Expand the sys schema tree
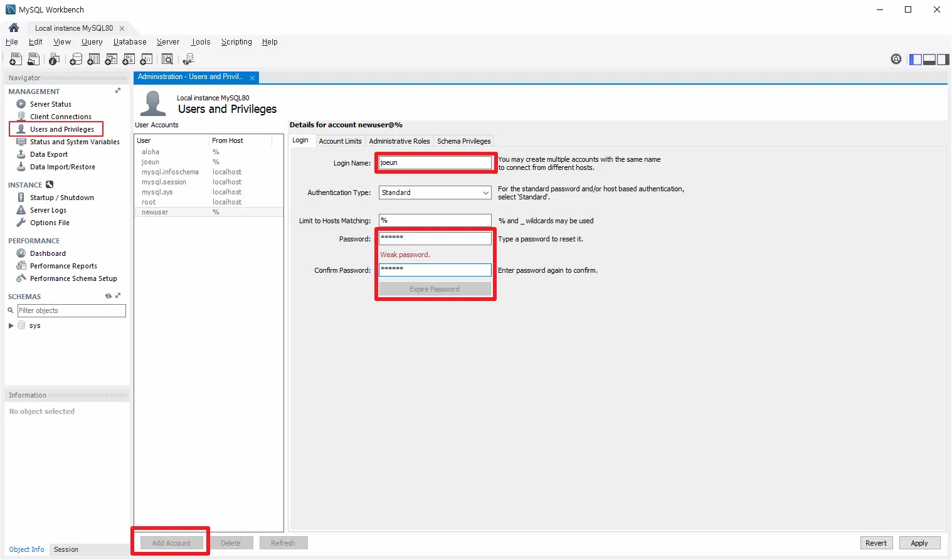 pyautogui.click(x=11, y=325)
